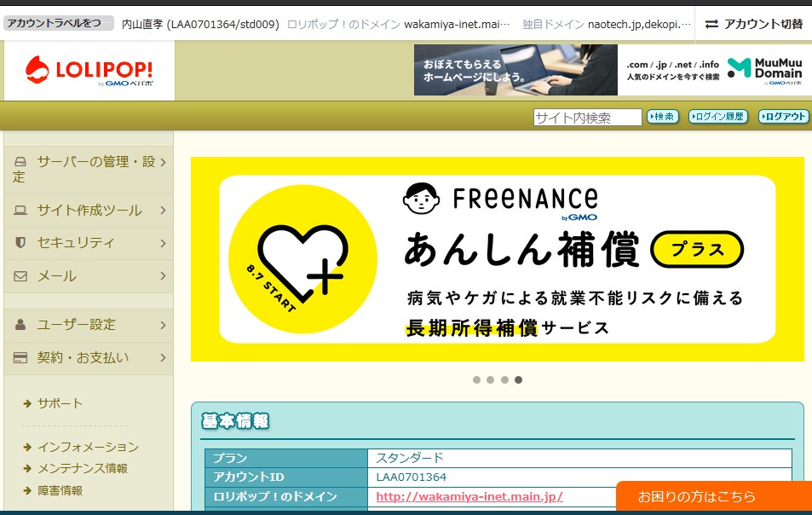Select third carousel dot
Screen dimensions: 812x515
(504, 379)
